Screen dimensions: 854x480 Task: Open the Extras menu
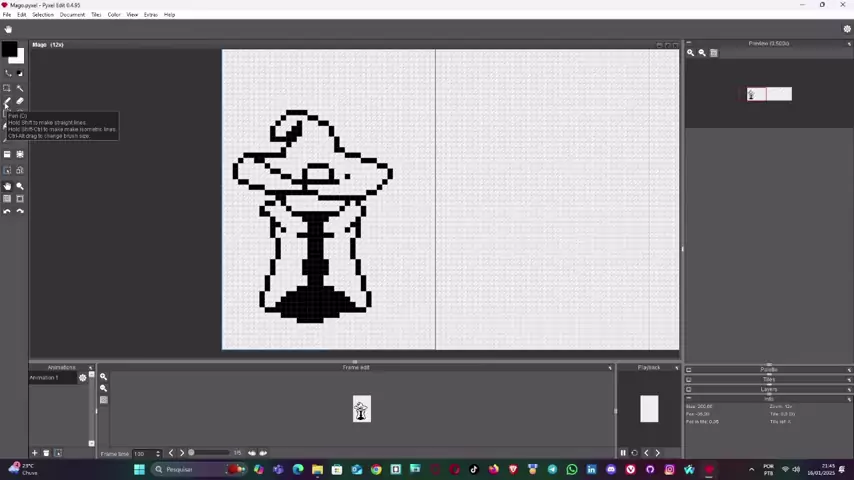coord(150,15)
